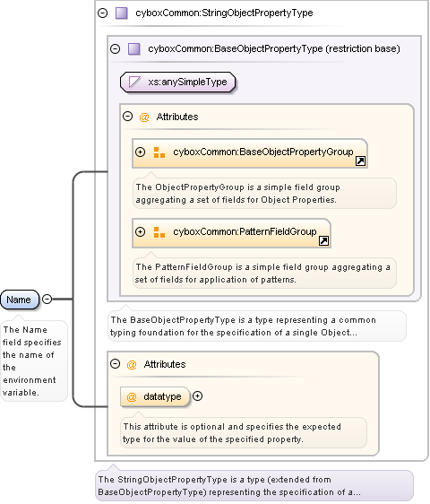Click the StringObjectPropertyType description note
The height and width of the screenshot is (504, 430).
point(254,486)
